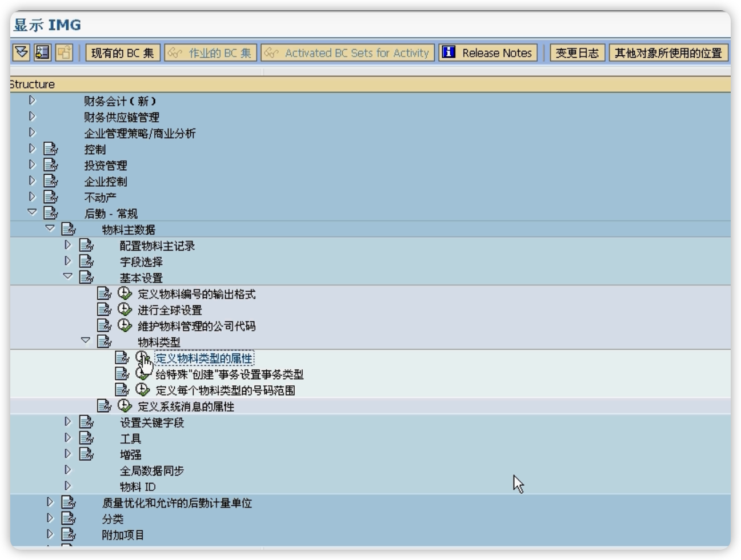741x560 pixels.
Task: Expand the 全局数据同步 node
Action: click(x=67, y=470)
